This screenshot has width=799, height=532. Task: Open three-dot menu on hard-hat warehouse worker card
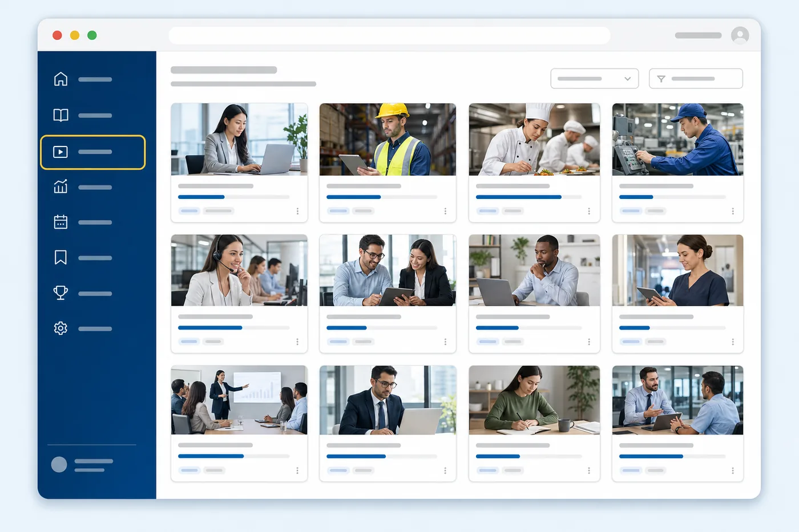[x=445, y=211]
